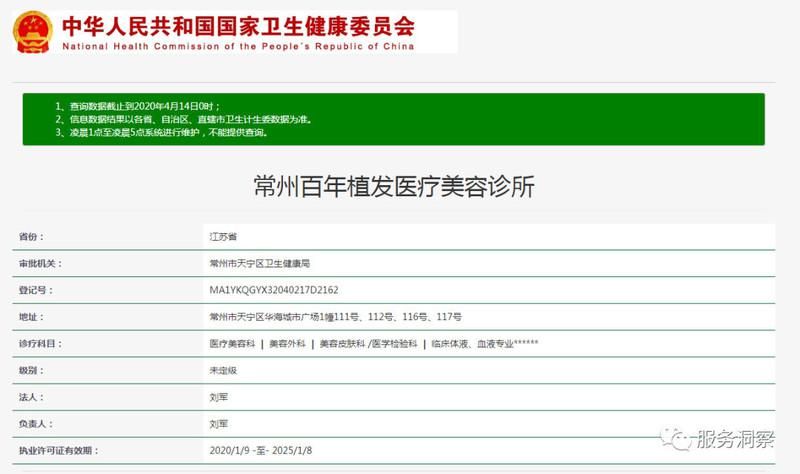Image resolution: width=800 pixels, height=474 pixels.
Task: Click the 诊疗科目 row label
Action: [x=39, y=344]
